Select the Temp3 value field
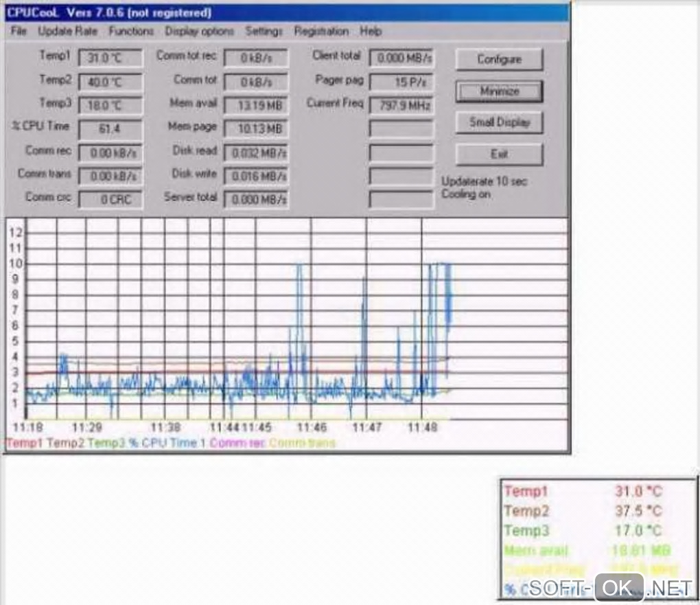The height and width of the screenshot is (605, 700). click(110, 106)
